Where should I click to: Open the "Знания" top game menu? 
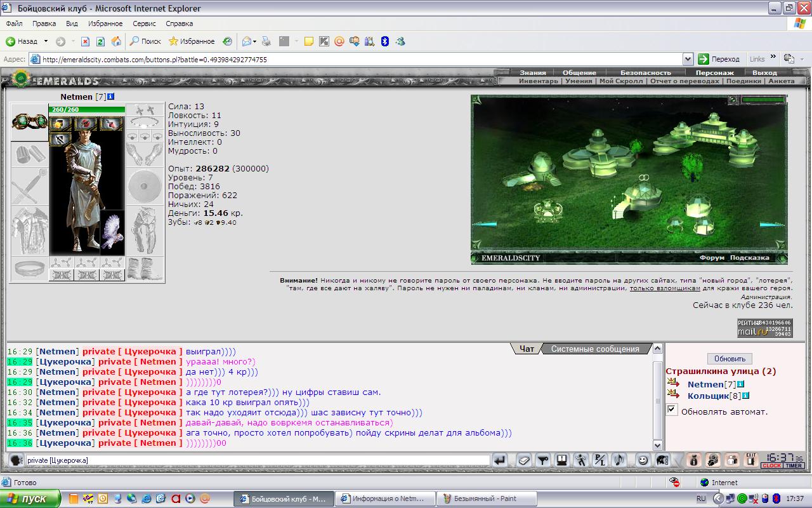pos(533,72)
